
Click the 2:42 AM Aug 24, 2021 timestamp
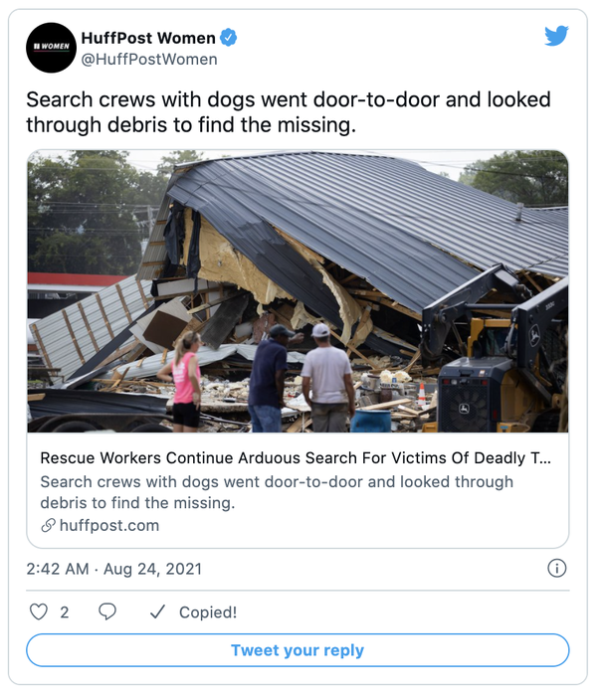(x=113, y=569)
